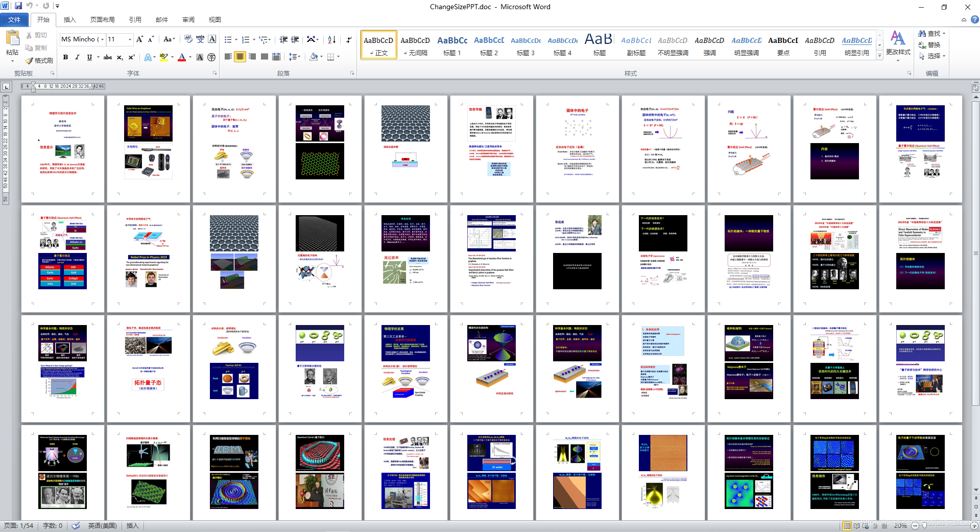Image resolution: width=980 pixels, height=532 pixels.
Task: Open the Change Case (Aa) dropdown
Action: click(169, 39)
